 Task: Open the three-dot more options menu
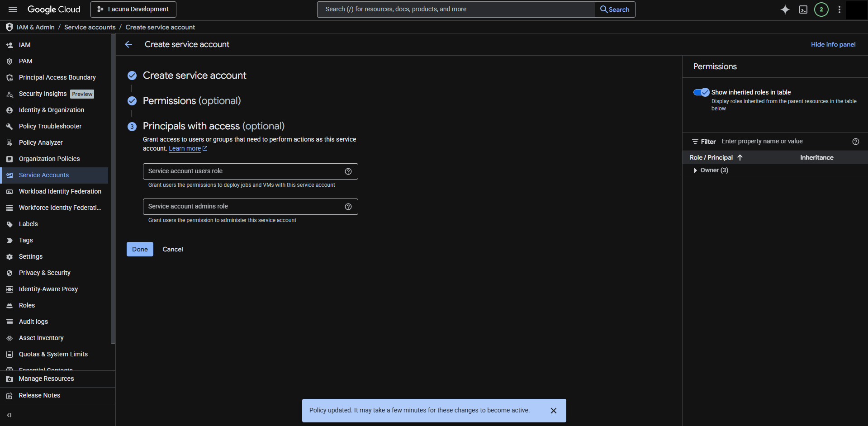click(x=839, y=9)
